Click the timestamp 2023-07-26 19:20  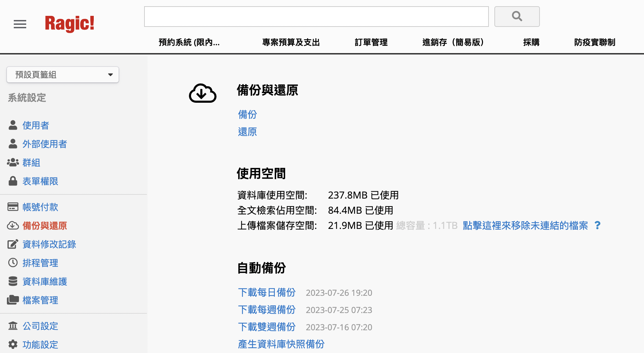pyautogui.click(x=339, y=293)
